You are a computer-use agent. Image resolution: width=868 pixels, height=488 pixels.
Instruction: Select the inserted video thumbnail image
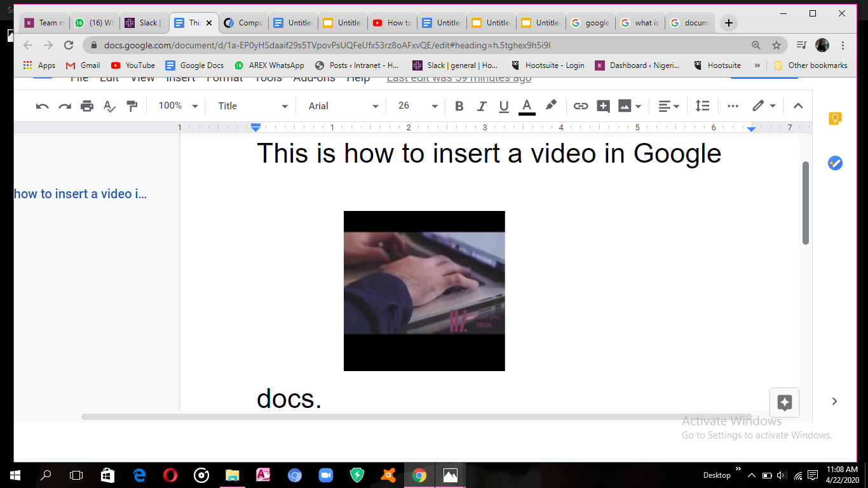coord(424,290)
